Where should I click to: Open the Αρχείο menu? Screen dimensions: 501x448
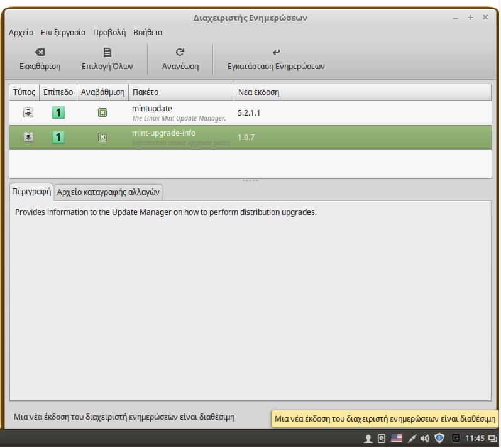coord(21,33)
